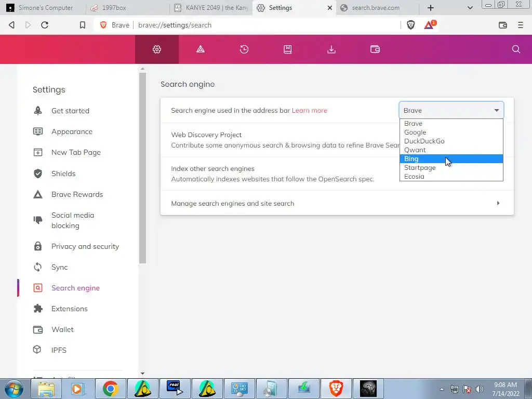This screenshot has width=532, height=399.
Task: Click the forward navigation arrow
Action: click(x=28, y=25)
